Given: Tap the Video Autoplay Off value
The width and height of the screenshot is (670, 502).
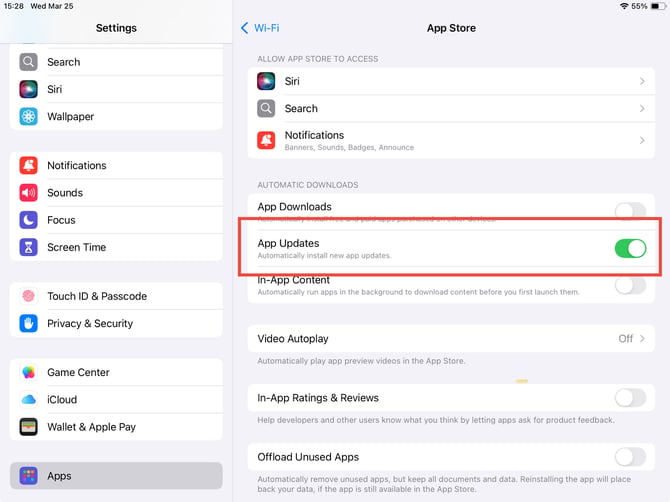Looking at the screenshot, I should (x=626, y=339).
